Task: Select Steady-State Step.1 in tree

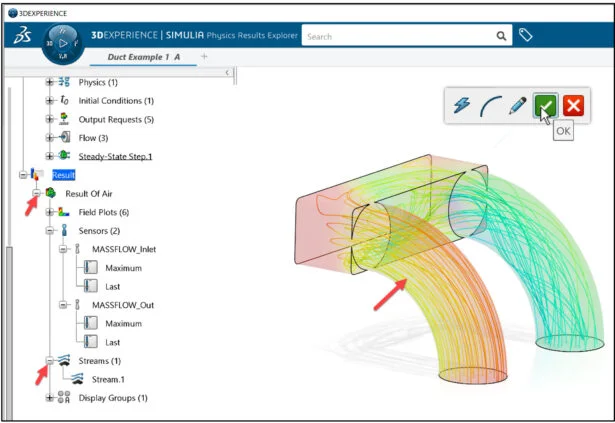Action: [x=115, y=156]
